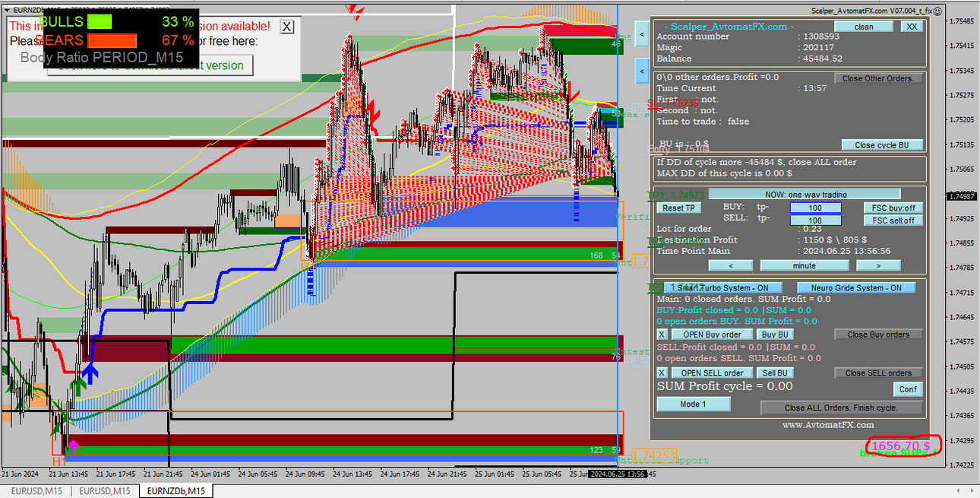Toggle Smart Turbo System ON
This screenshot has width=980, height=498.
click(723, 288)
